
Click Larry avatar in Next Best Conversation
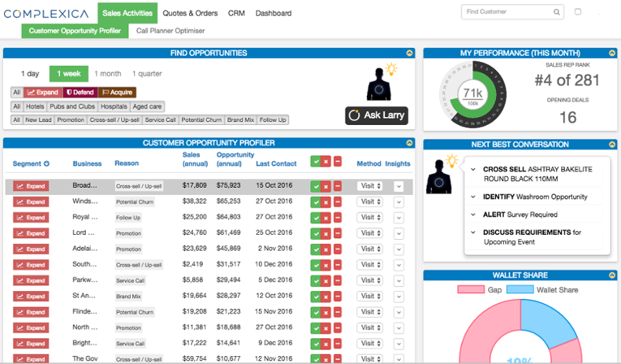pos(439,176)
